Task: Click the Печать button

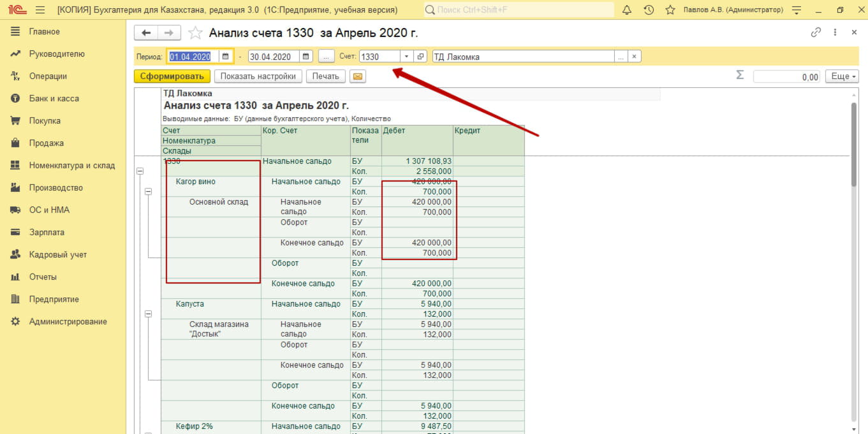Action: [326, 76]
